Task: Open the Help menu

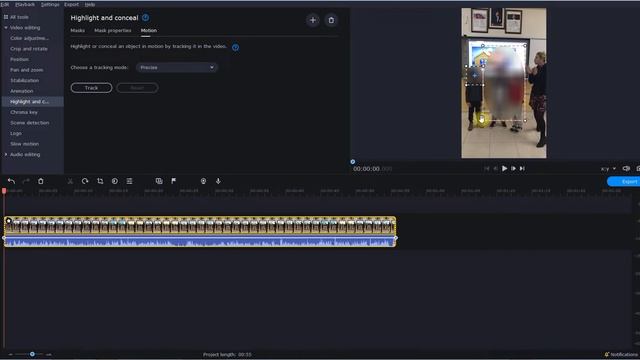Action: click(90, 4)
